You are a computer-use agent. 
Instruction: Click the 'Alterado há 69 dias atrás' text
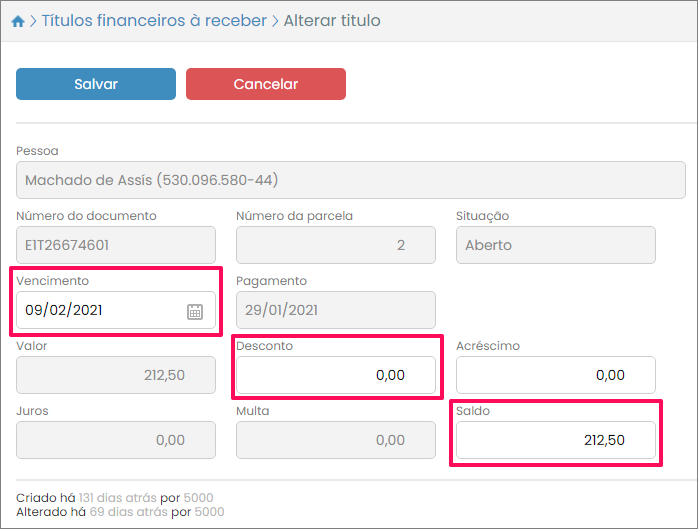click(x=119, y=512)
